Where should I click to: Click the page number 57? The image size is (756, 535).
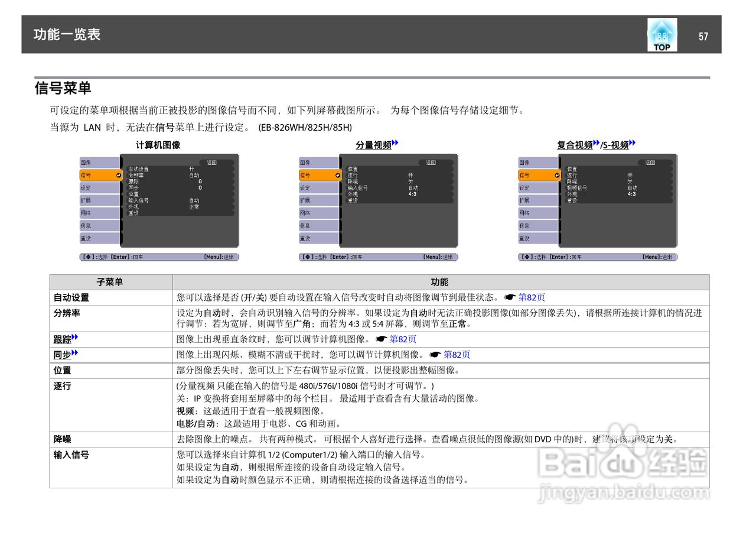tap(703, 37)
